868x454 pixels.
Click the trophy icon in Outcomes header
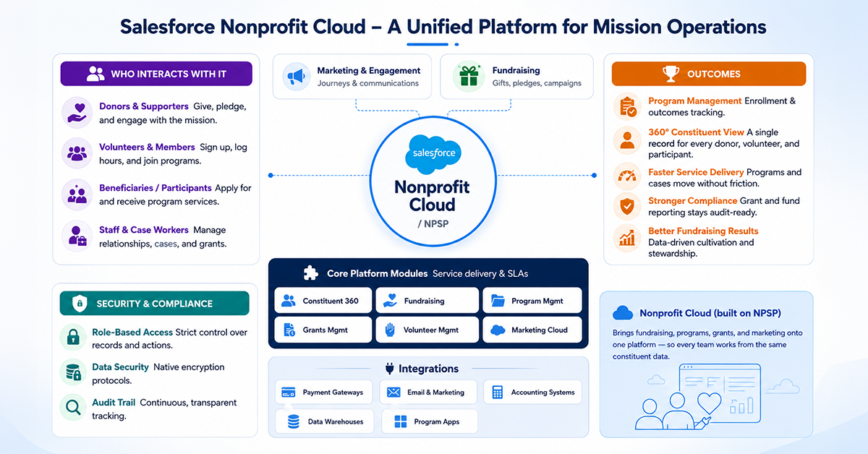(671, 74)
